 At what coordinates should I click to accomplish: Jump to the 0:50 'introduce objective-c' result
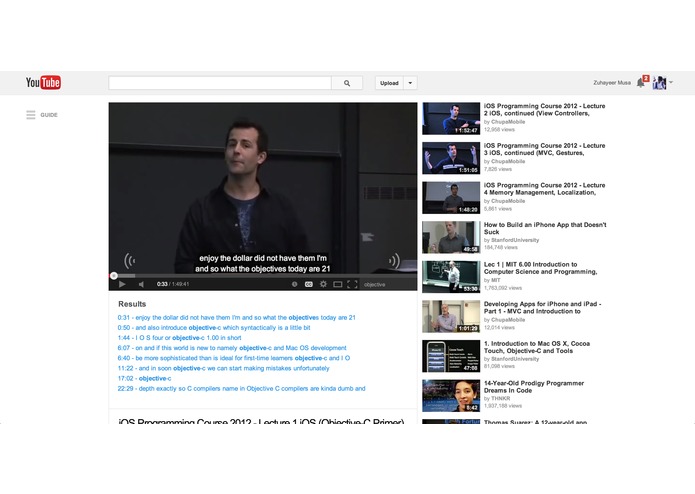coord(214,328)
